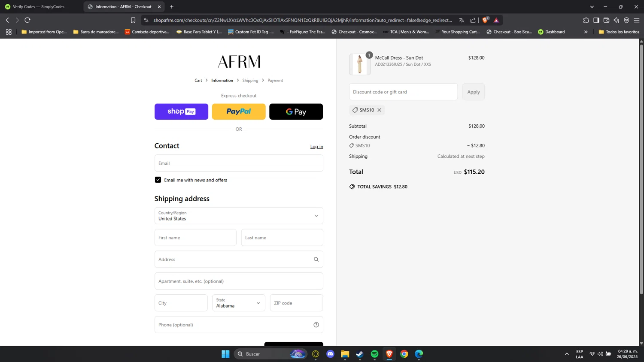Open the browser main menu
Screen dimensions: 644x362
tap(637, 20)
